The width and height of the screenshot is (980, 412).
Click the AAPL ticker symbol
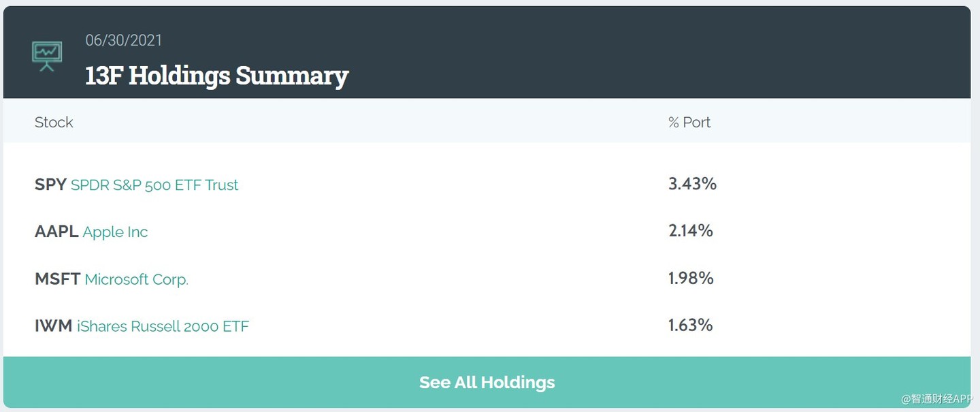56,232
